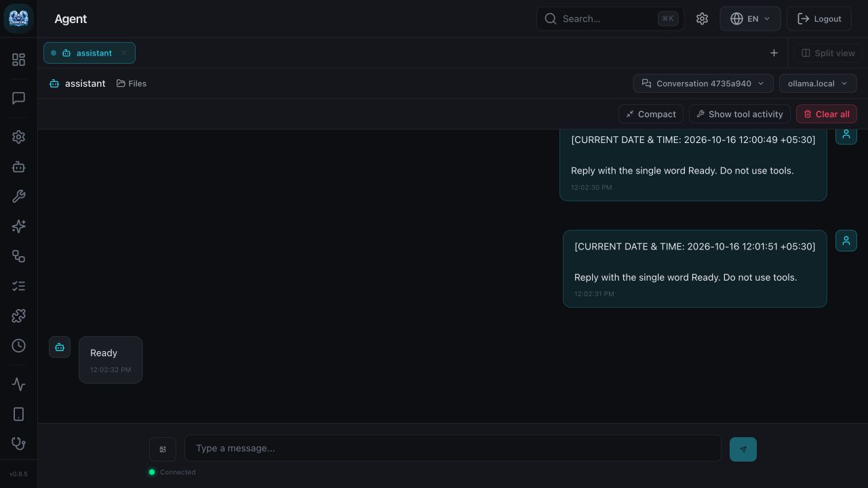This screenshot has width=868, height=488.
Task: Open the chat bubble icon in sidebar
Action: [x=18, y=98]
